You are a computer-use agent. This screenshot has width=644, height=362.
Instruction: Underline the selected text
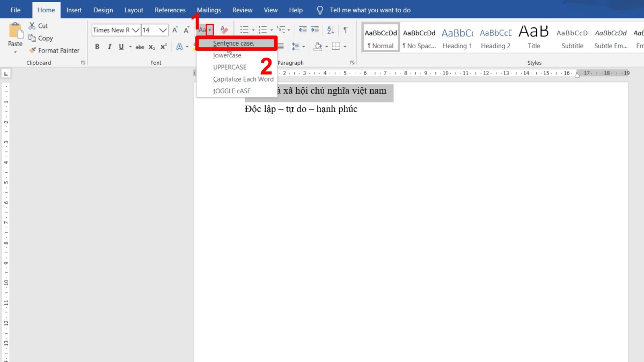(x=122, y=47)
